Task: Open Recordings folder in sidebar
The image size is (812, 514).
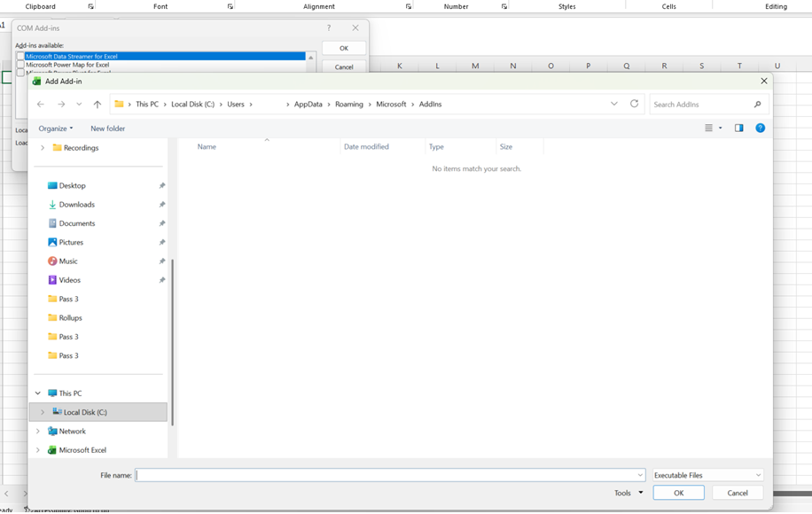Action: pos(81,147)
